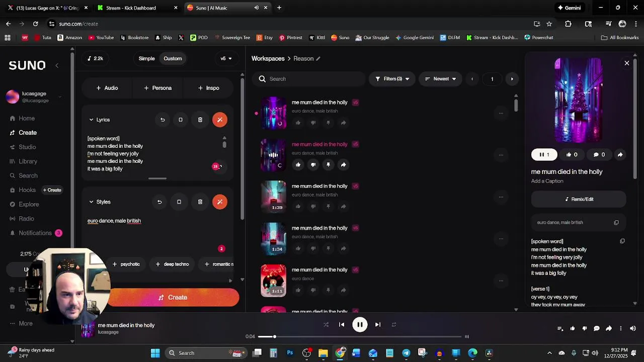Open more options for the first song

pos(501,113)
